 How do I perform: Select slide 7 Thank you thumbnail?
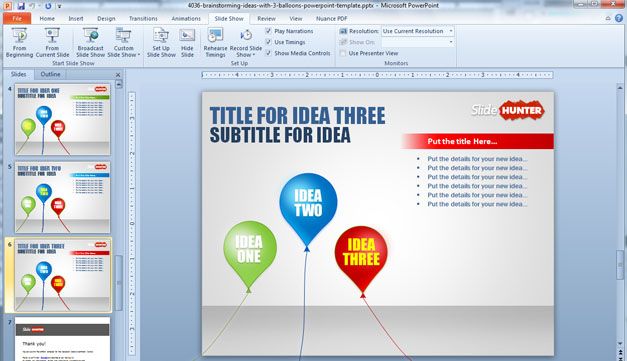pos(62,339)
